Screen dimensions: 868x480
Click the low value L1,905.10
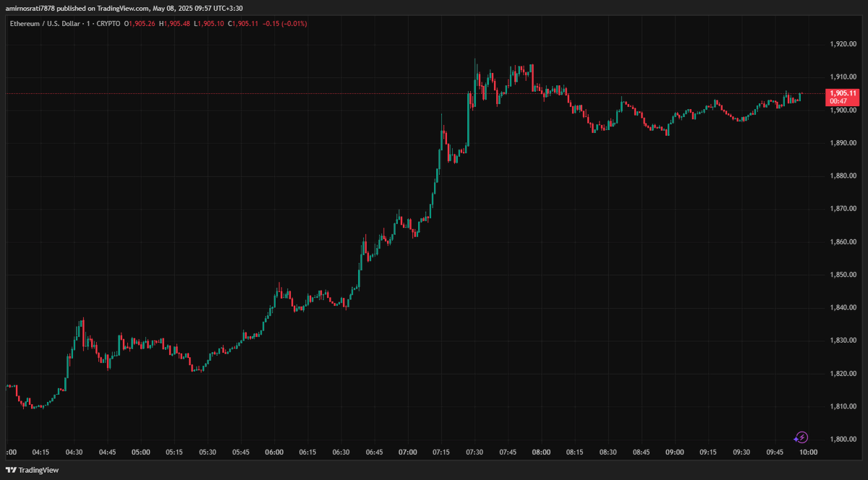coord(209,23)
